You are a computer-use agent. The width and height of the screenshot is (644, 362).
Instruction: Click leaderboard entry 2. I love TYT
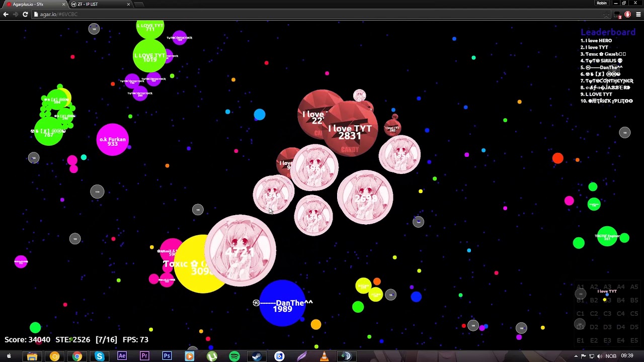tap(594, 47)
